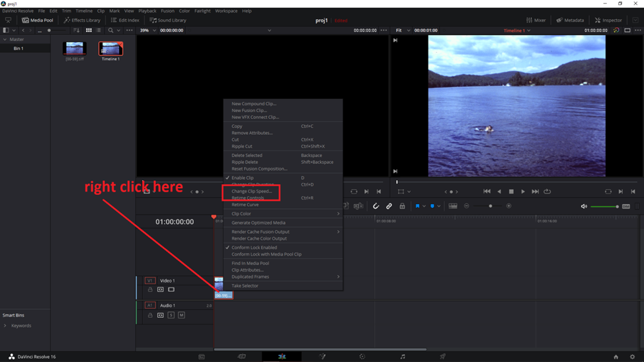644x362 pixels.
Task: Click the timeline zoom out minus icon
Action: (467, 206)
